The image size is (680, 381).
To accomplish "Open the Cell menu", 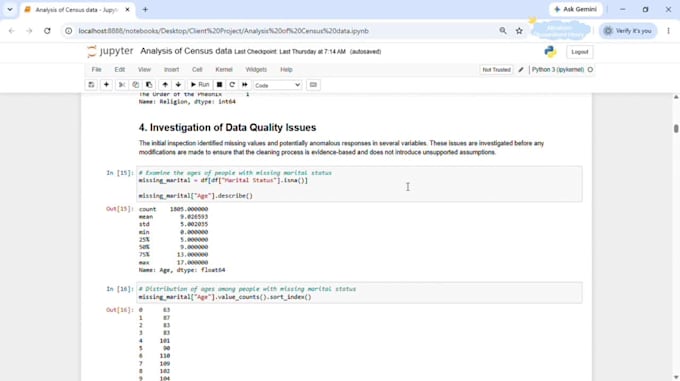I will (x=197, y=70).
